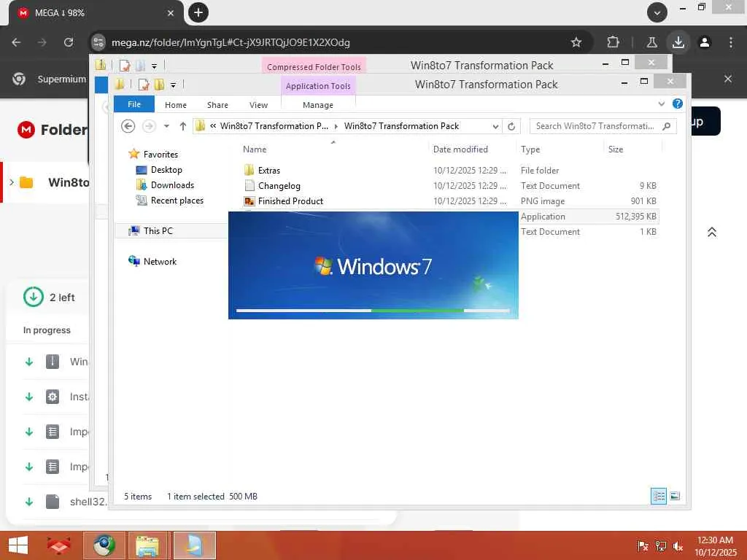This screenshot has width=747, height=560.
Task: Refresh the Explorer folder view
Action: coord(511,126)
